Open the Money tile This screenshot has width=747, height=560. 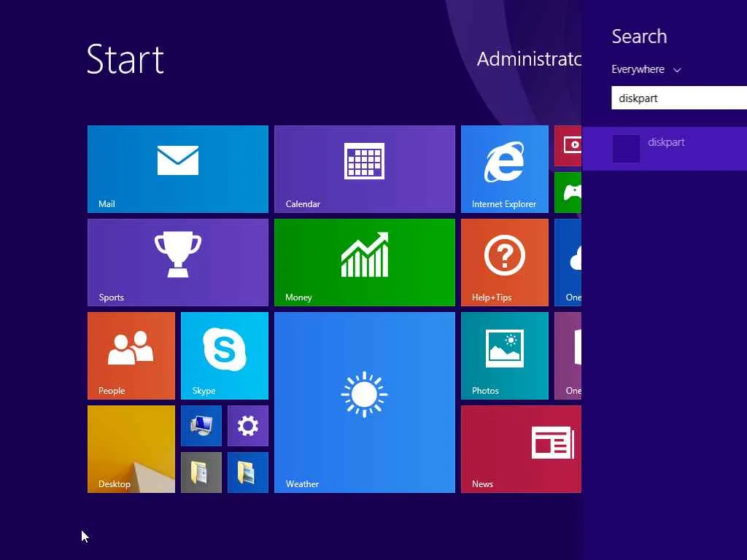coord(365,262)
